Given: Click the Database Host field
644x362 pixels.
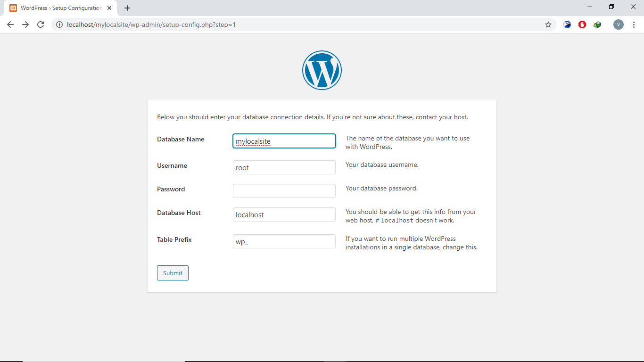Looking at the screenshot, I should pos(284,214).
